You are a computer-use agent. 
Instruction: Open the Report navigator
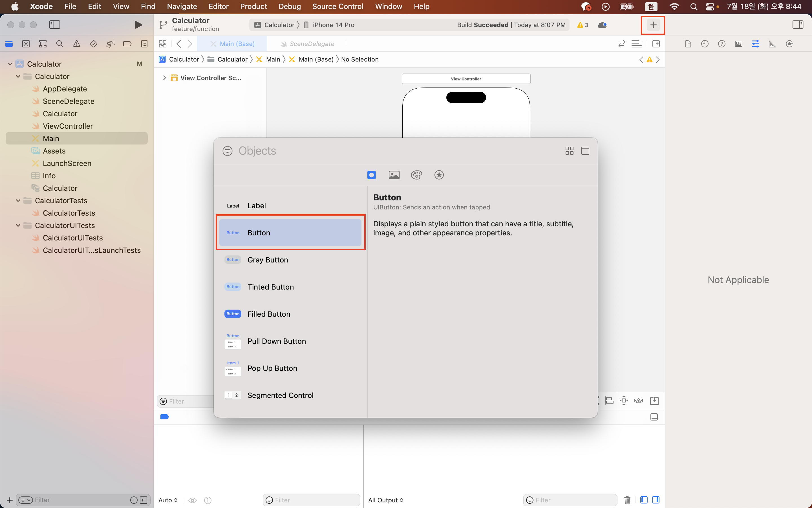[144, 44]
